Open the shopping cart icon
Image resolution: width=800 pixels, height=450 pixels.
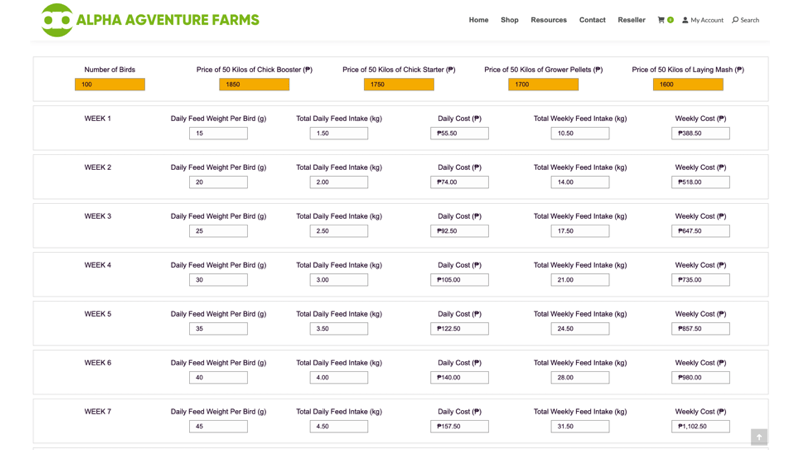click(661, 20)
